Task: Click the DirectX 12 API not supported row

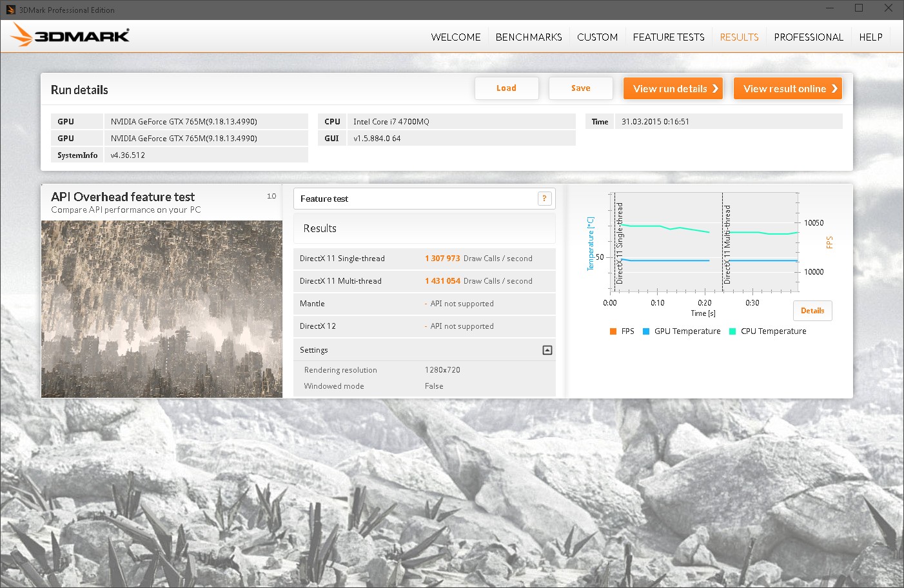Action: (x=424, y=326)
